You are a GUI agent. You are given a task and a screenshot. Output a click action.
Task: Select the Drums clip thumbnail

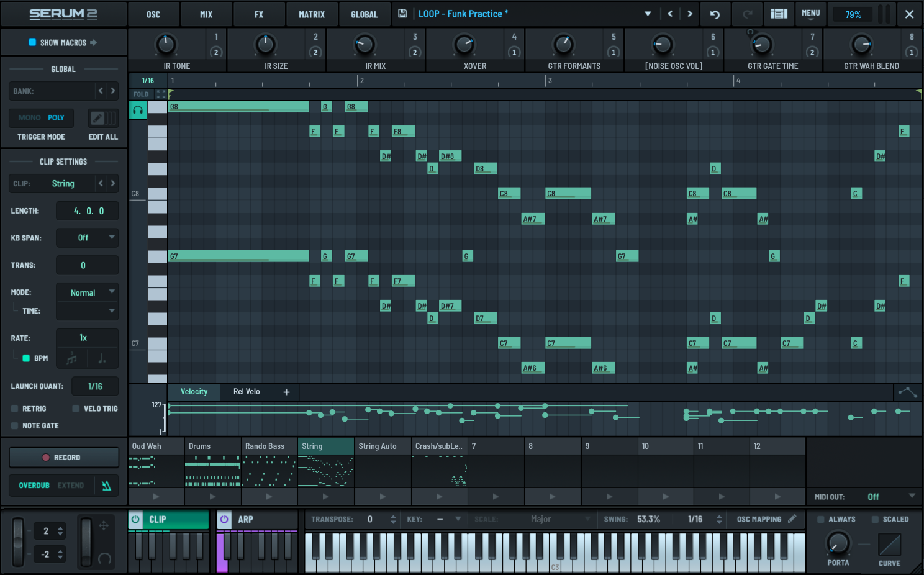click(212, 471)
